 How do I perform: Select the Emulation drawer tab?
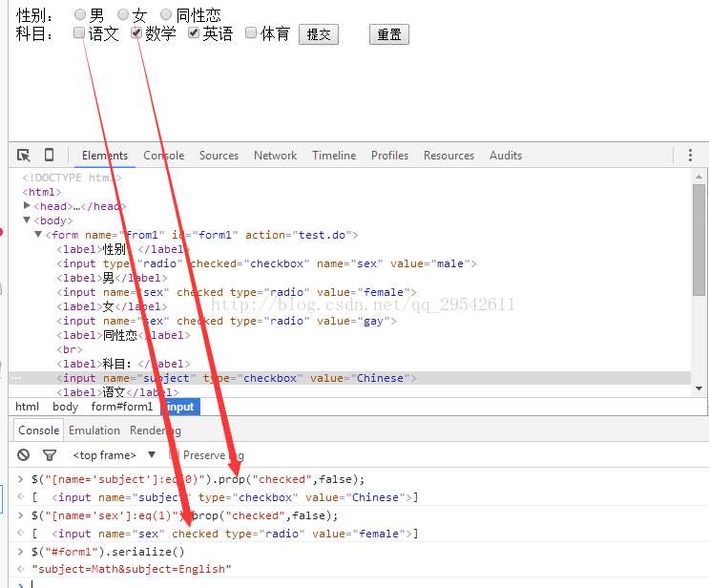click(94, 430)
